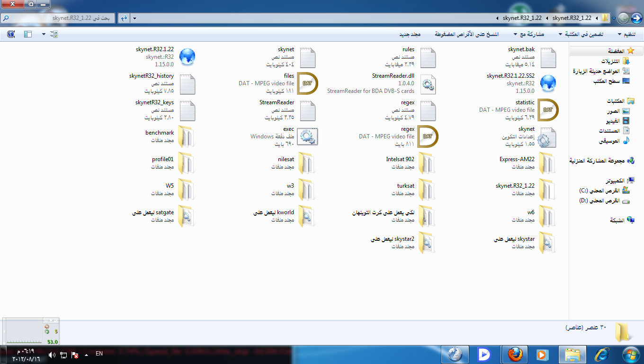Click the help question mark icon
644x364 pixels.
[x=11, y=35]
